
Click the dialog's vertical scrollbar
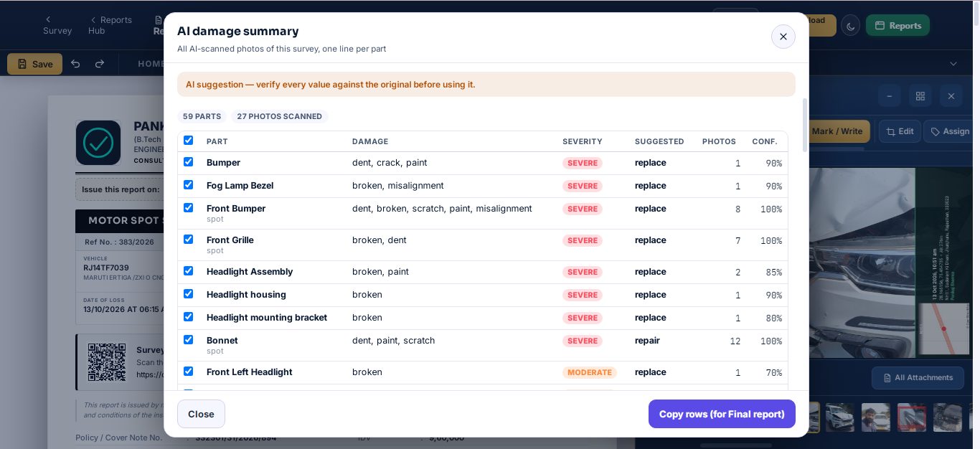pyautogui.click(x=804, y=126)
